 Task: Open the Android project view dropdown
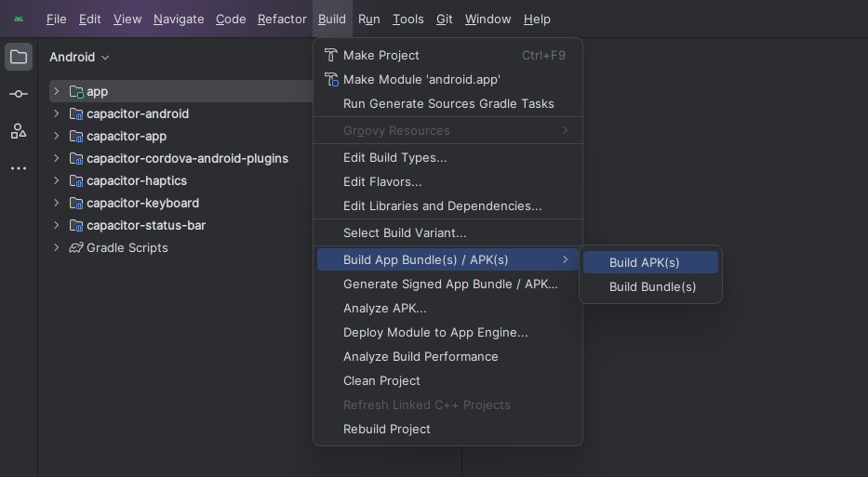[79, 57]
